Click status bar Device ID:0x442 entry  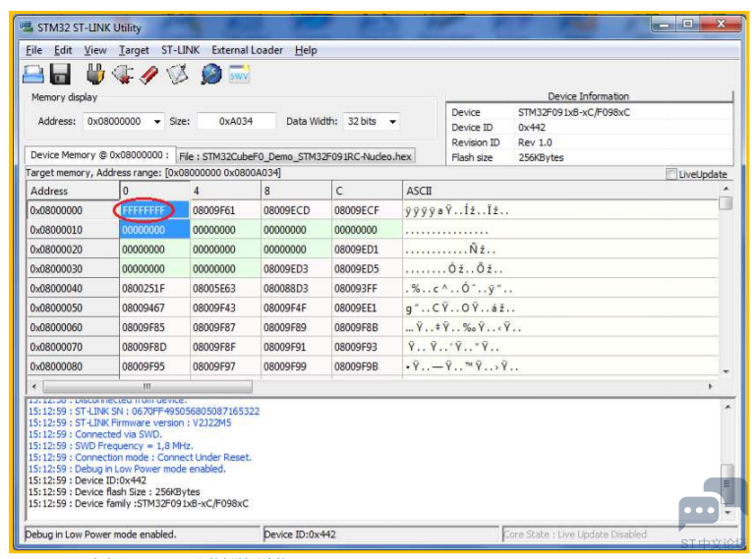coord(380,534)
